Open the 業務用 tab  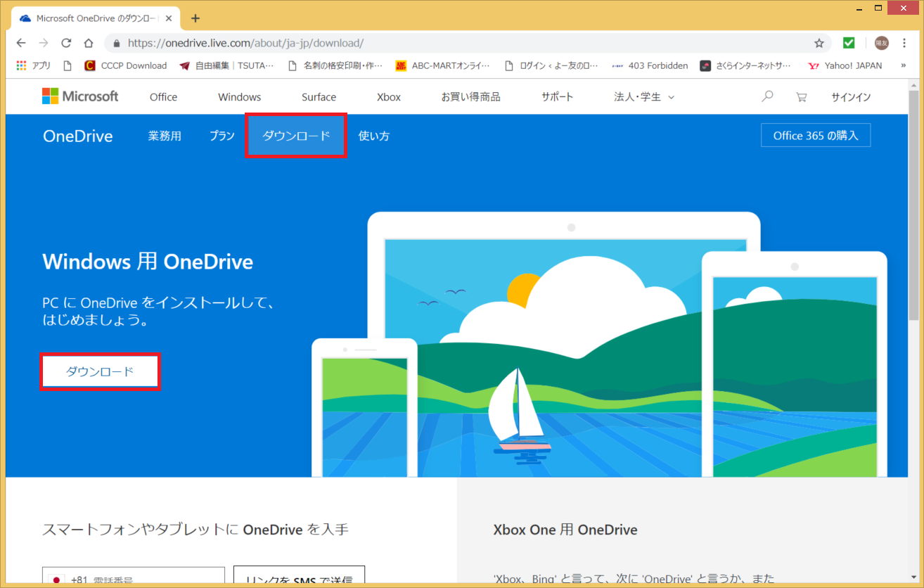(165, 136)
